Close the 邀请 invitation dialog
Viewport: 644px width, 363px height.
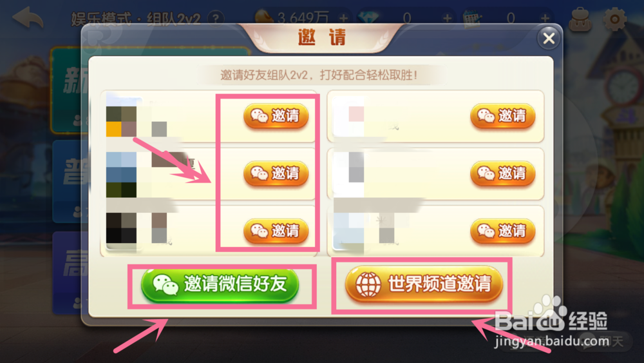[x=549, y=38]
